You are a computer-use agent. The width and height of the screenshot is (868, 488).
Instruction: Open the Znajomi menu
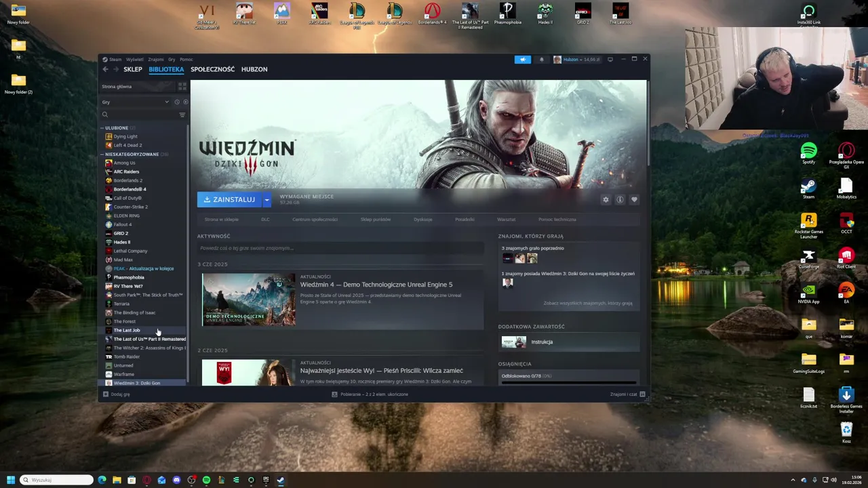(156, 60)
